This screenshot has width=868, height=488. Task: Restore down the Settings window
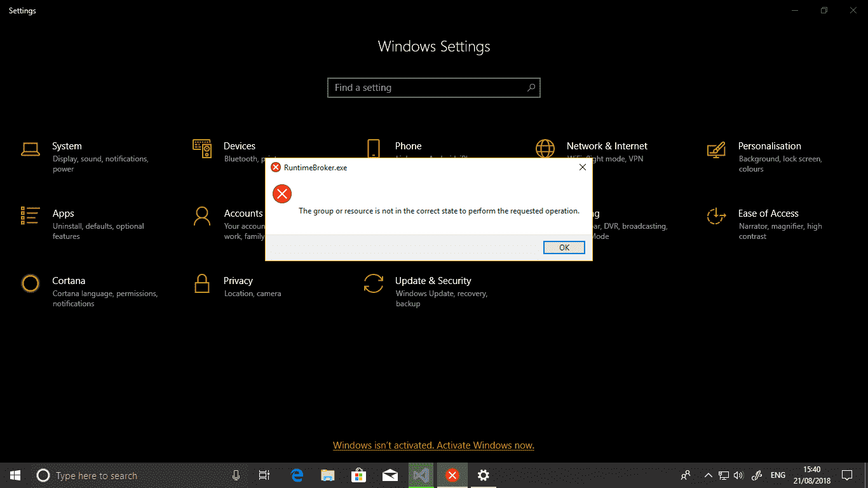[824, 10]
